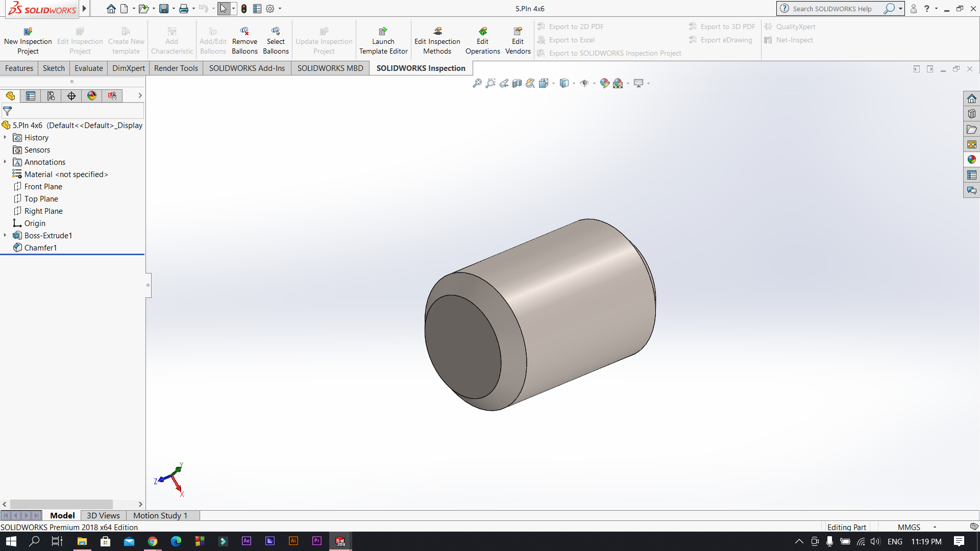Screen dimensions: 980x551
Task: Switch to the Motion Study 1 tab
Action: [x=160, y=515]
